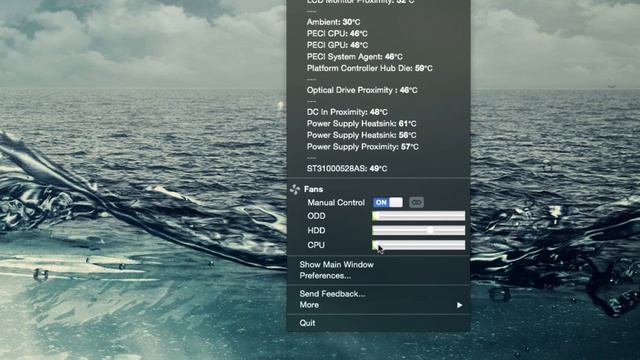Click the HDD fan label
This screenshot has width=640, height=360.
coord(316,230)
